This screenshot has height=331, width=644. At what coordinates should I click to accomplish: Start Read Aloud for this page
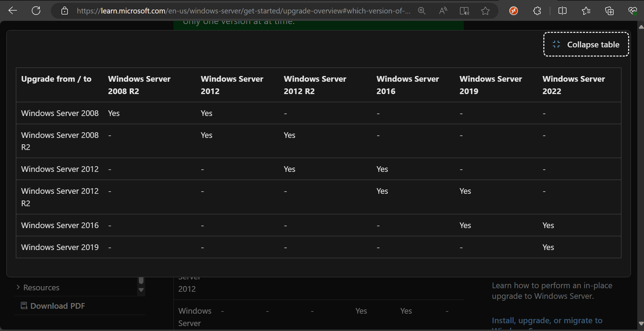(443, 11)
